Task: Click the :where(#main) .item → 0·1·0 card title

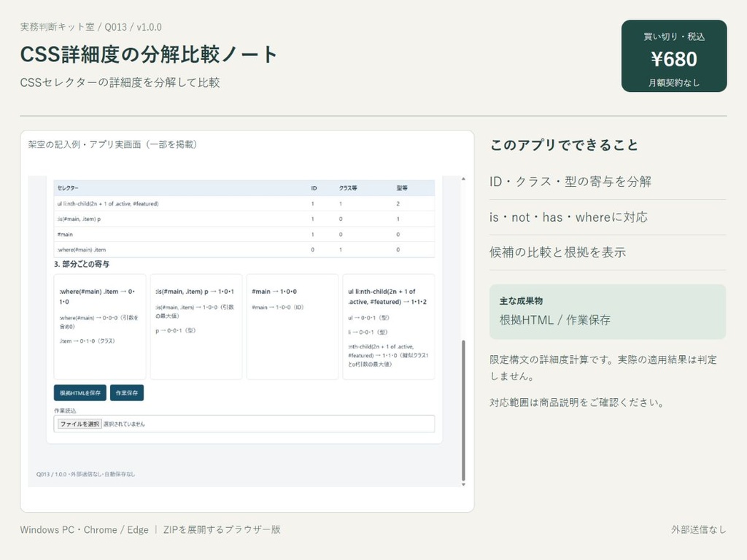Action: (x=98, y=296)
